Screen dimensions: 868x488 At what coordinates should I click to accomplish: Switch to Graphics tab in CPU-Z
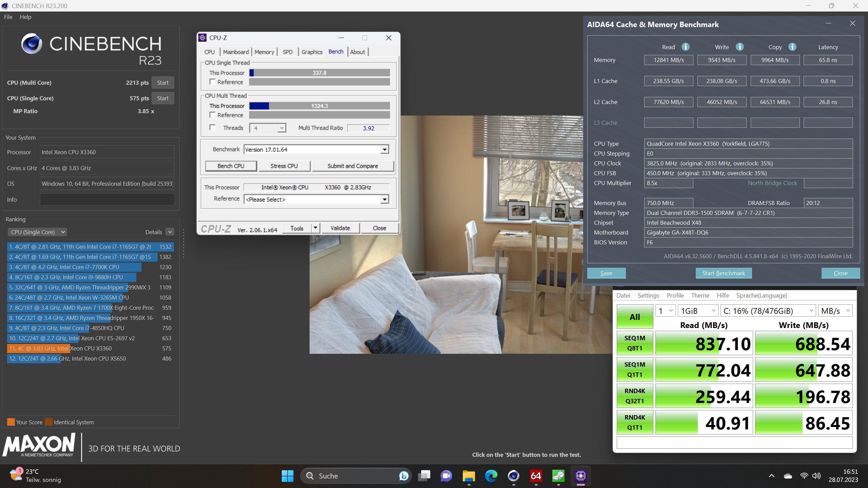coord(312,52)
